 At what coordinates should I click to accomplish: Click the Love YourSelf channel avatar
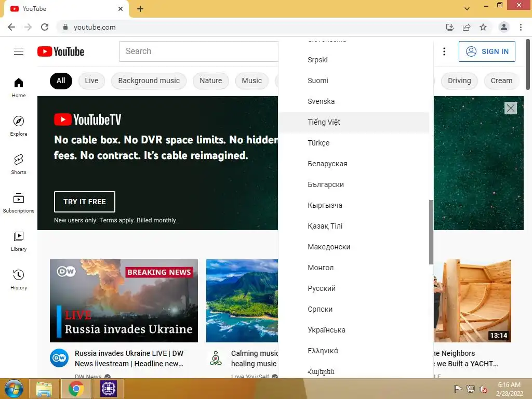[216, 358]
